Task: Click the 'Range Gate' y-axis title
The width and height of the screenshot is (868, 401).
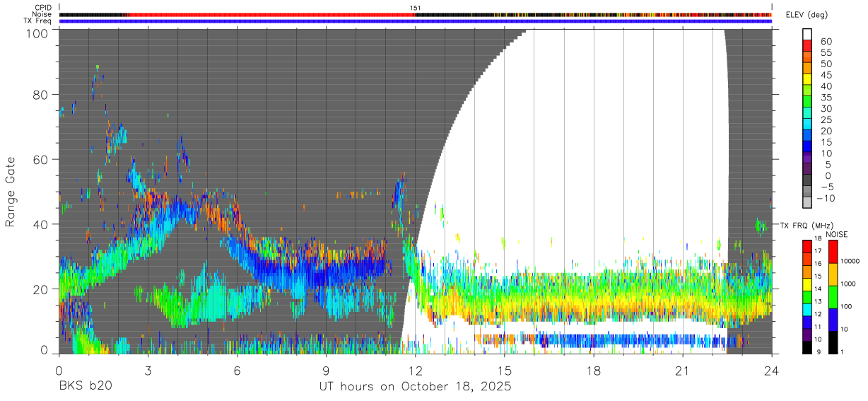Action: pos(11,192)
